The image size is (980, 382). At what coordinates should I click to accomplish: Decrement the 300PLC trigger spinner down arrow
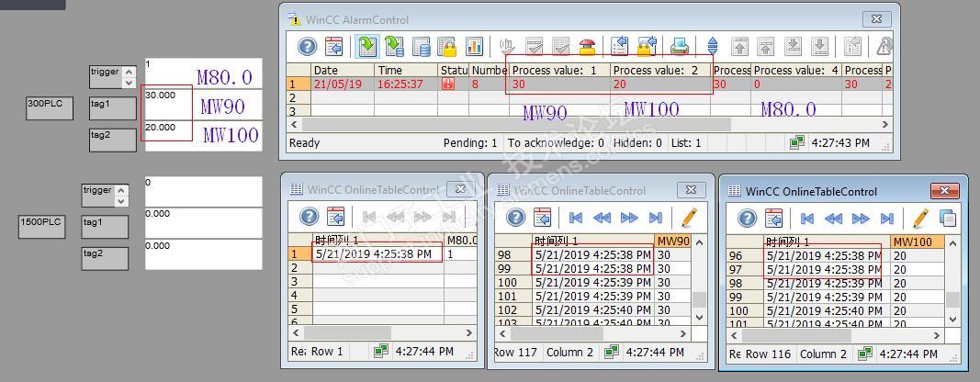129,83
